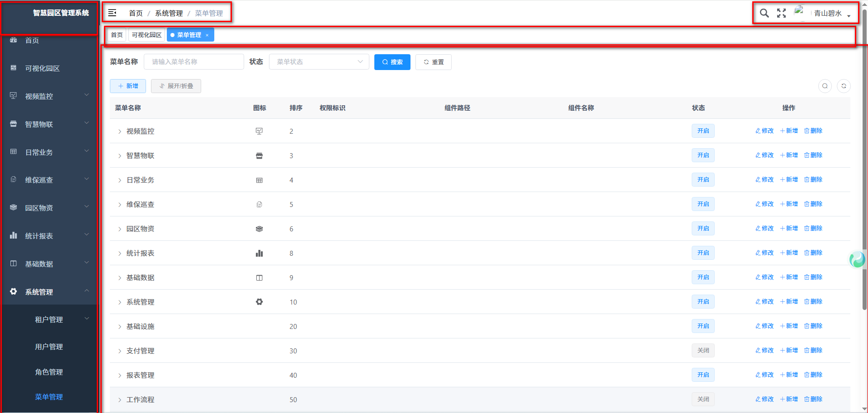This screenshot has height=413, width=868.
Task: Select 用户管理 in sidebar submenu
Action: coord(49,347)
